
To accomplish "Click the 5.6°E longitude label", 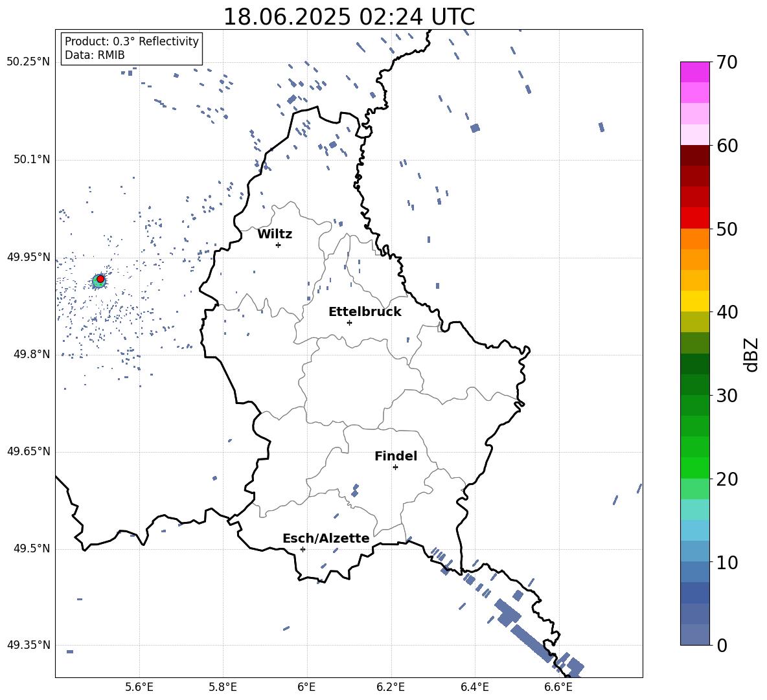I will click(139, 687).
